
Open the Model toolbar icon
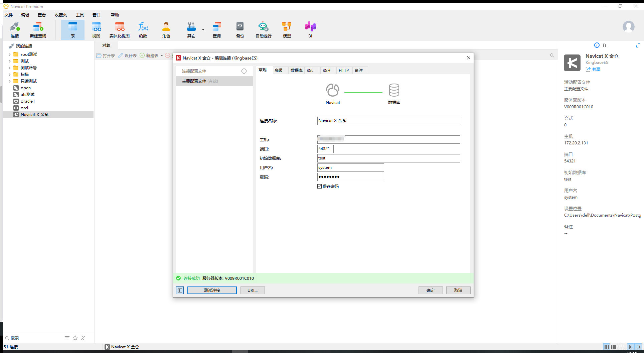(x=287, y=30)
